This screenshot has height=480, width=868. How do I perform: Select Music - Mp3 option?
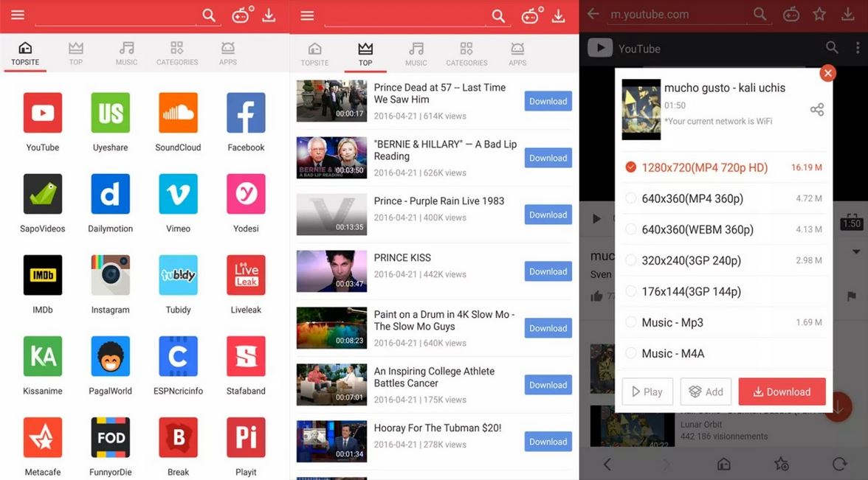[x=723, y=321]
